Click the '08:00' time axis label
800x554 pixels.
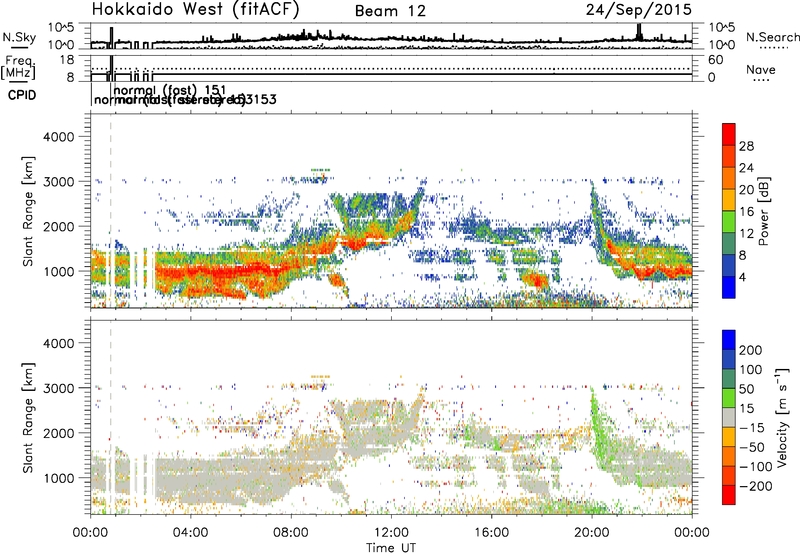point(291,533)
